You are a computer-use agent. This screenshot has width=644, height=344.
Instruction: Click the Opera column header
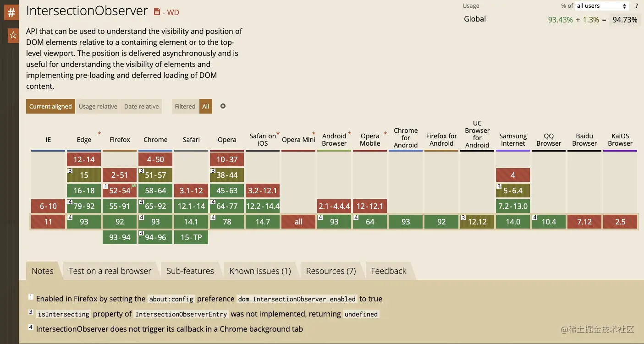coord(227,140)
